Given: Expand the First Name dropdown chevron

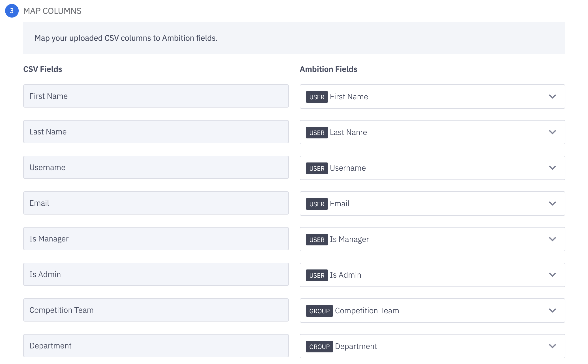Looking at the screenshot, I should (552, 97).
